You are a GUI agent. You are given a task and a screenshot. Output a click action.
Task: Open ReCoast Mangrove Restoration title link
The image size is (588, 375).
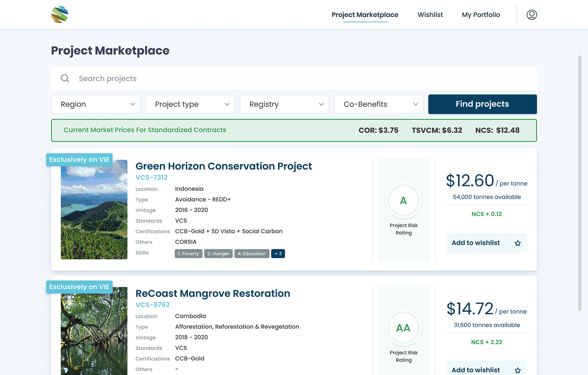coord(213,293)
